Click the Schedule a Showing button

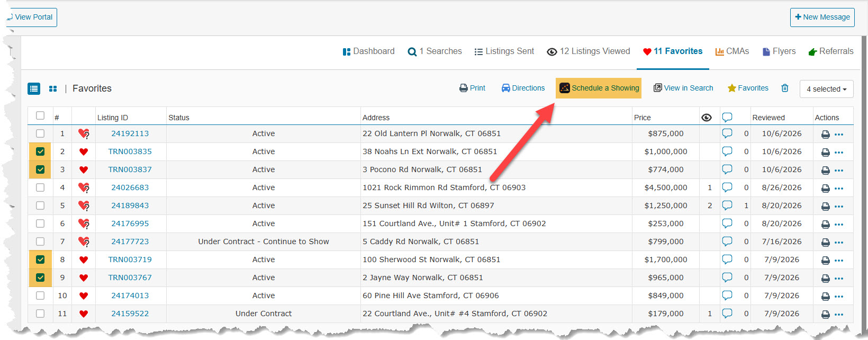click(599, 88)
